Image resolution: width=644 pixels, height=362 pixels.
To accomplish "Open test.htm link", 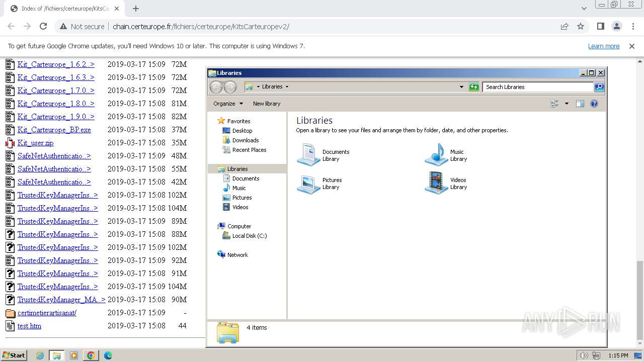I will coord(29,326).
